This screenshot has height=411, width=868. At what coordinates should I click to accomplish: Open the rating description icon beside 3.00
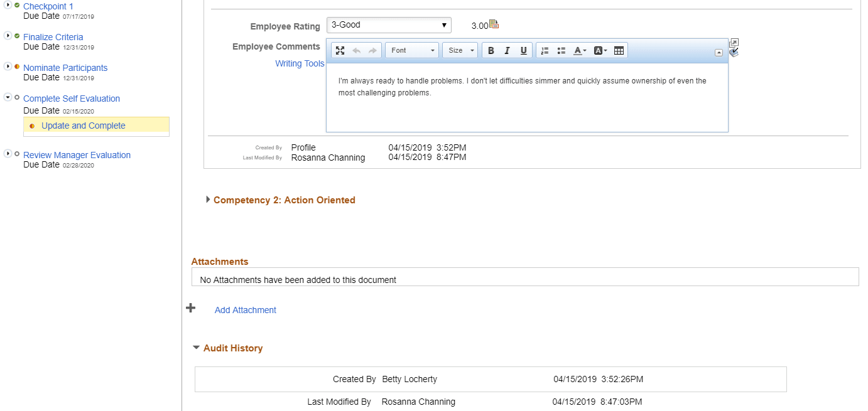click(494, 24)
